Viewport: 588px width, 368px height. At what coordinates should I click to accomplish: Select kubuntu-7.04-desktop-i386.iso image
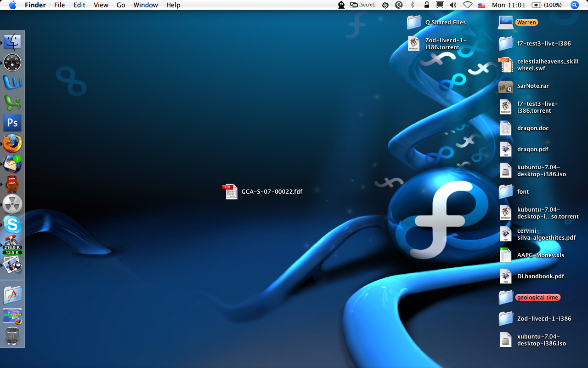532,171
